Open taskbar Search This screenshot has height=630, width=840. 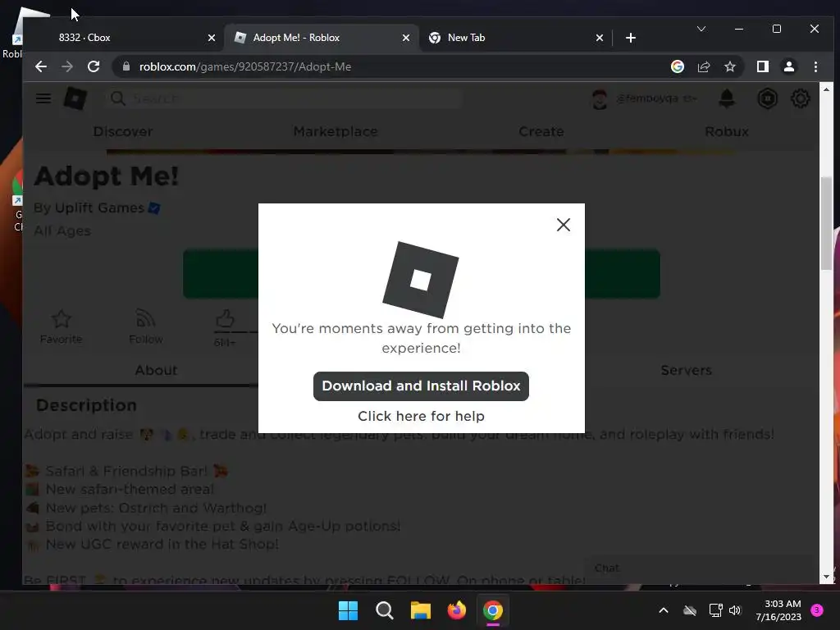384,610
